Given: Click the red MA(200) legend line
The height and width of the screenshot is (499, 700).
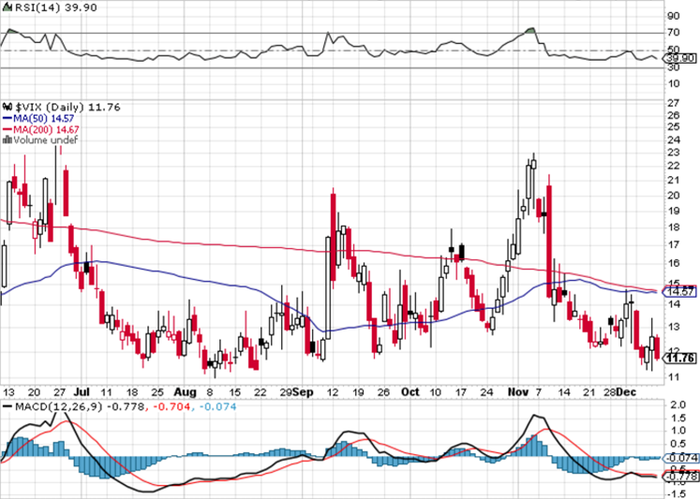Looking at the screenshot, I should 7,129.
